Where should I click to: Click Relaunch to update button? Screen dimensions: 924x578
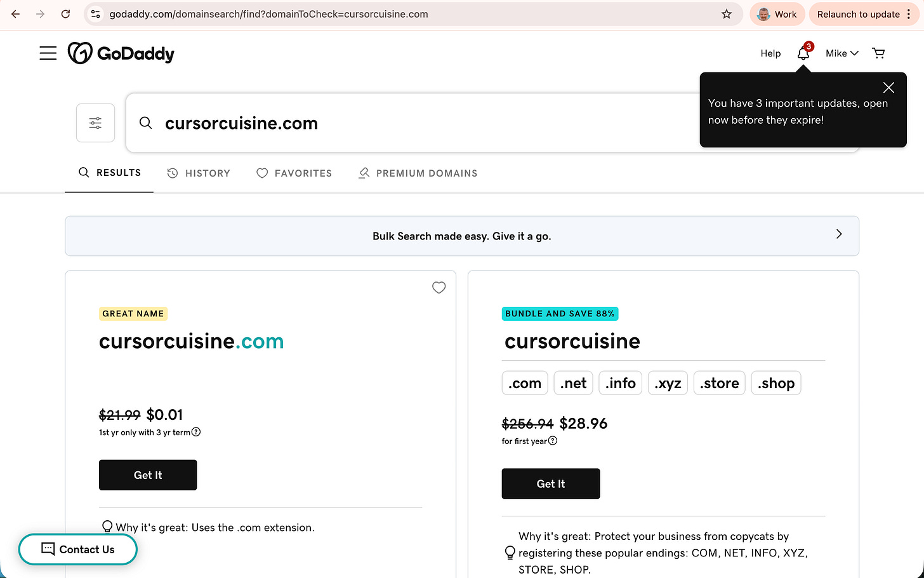(x=858, y=14)
